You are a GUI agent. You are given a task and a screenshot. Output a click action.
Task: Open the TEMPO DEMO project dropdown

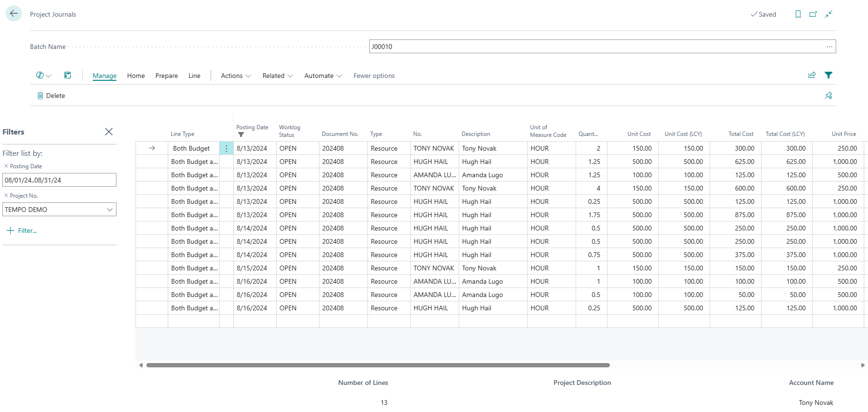pos(110,210)
